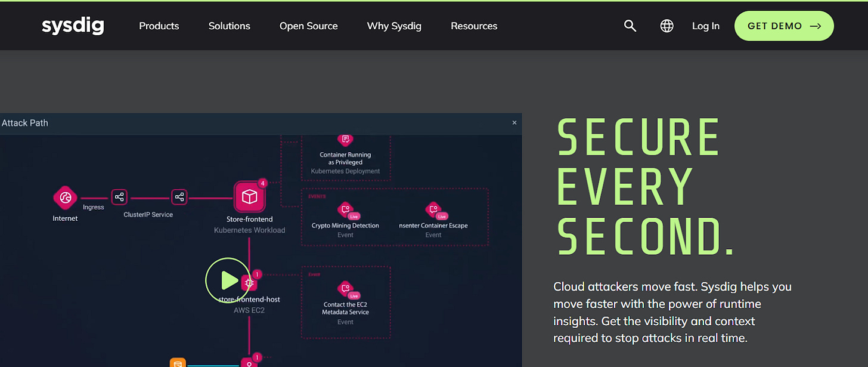Open the Contact the EC2 Metadata Service icon

tap(345, 289)
